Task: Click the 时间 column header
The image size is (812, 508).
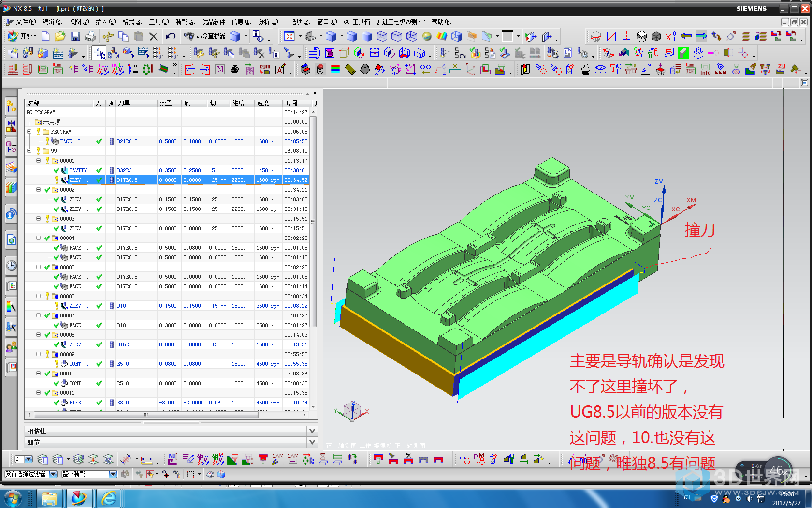Action: click(298, 103)
